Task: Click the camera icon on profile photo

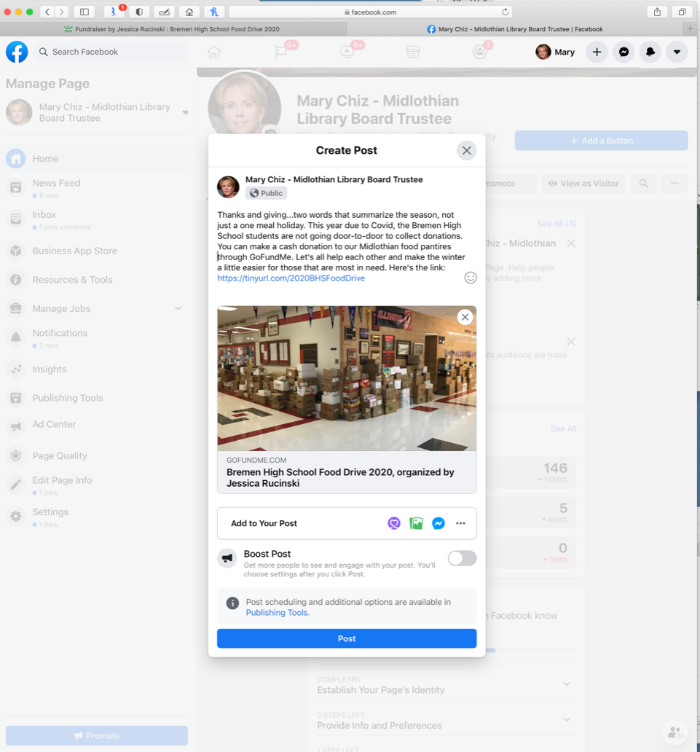Action: (x=271, y=131)
